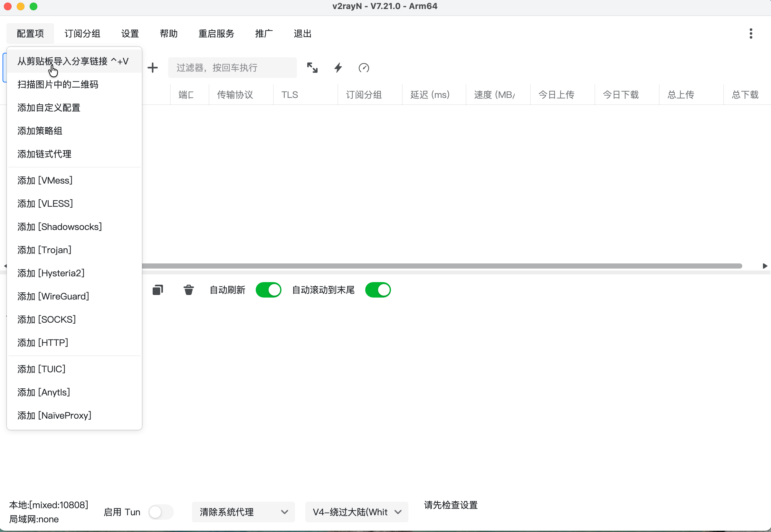This screenshot has height=532, width=771.
Task: Open the 清除系统代理 dropdown
Action: click(243, 512)
